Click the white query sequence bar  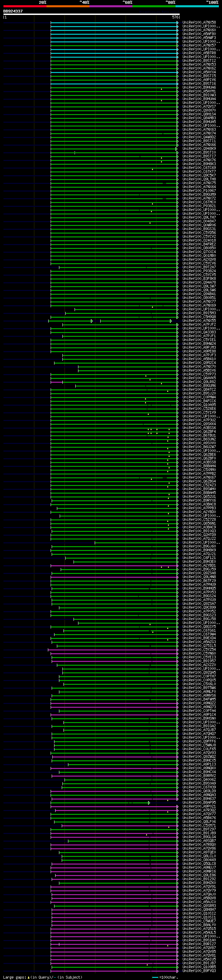coord(92,14)
